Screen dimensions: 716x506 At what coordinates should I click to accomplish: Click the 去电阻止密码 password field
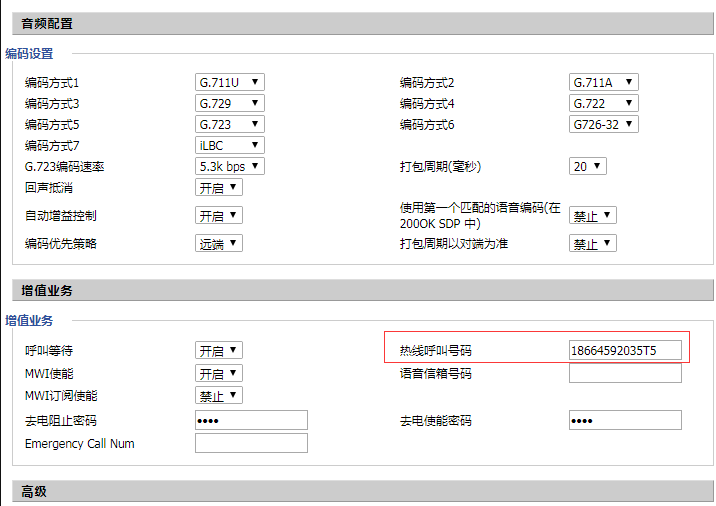pos(251,420)
